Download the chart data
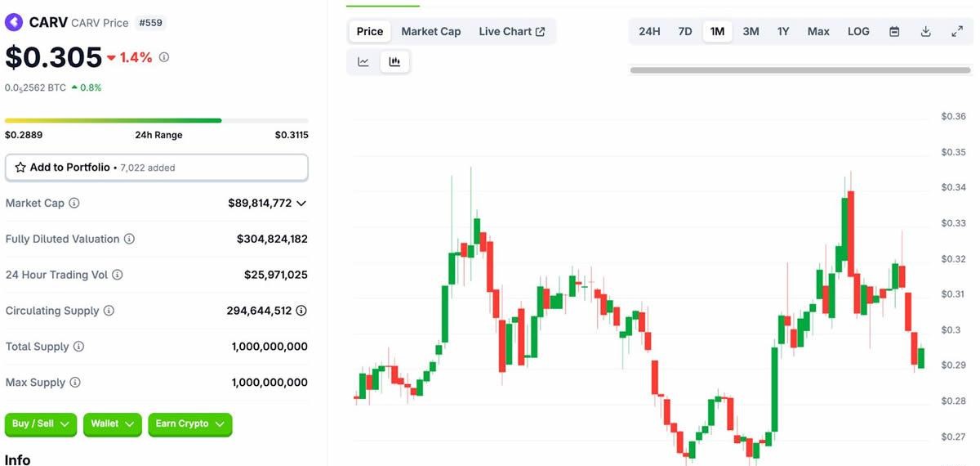The image size is (980, 466). (x=925, y=32)
